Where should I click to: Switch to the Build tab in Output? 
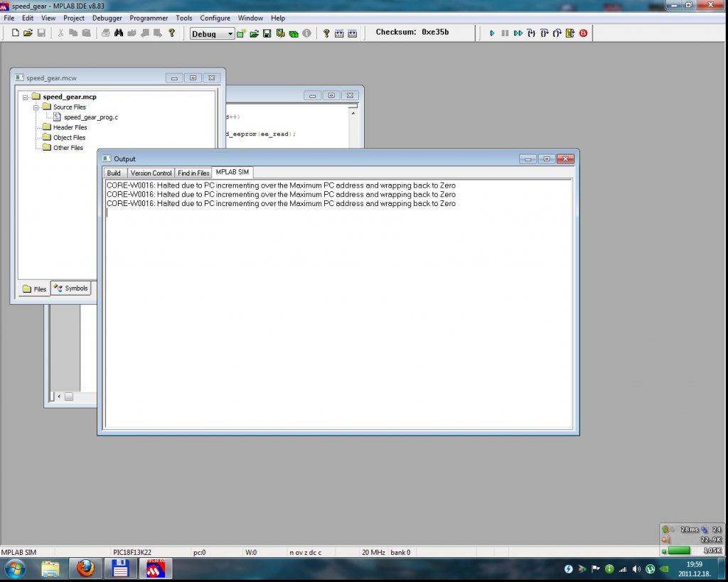click(114, 173)
